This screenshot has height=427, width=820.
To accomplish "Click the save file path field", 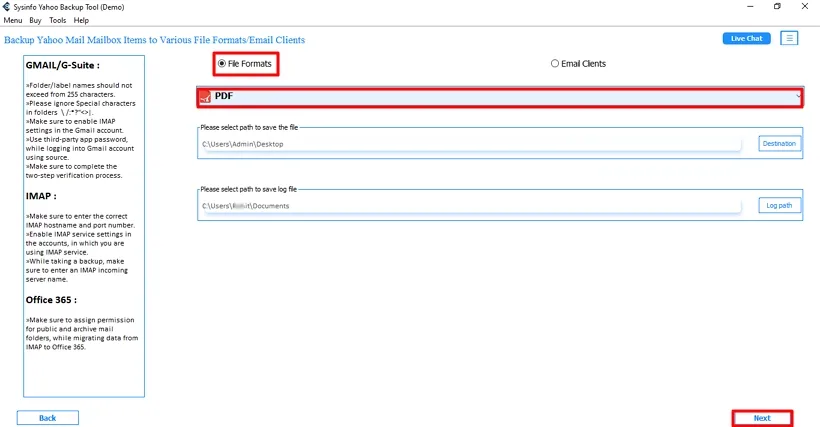I will [x=471, y=144].
